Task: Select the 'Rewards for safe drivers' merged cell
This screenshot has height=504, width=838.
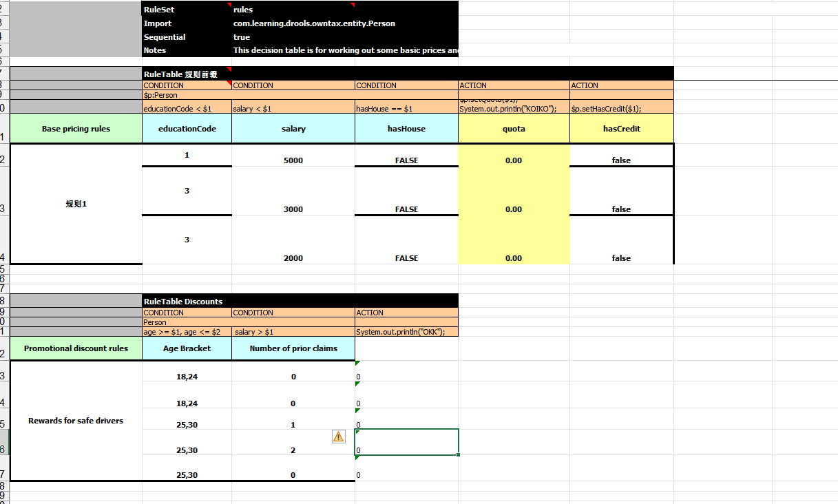Action: click(x=76, y=421)
